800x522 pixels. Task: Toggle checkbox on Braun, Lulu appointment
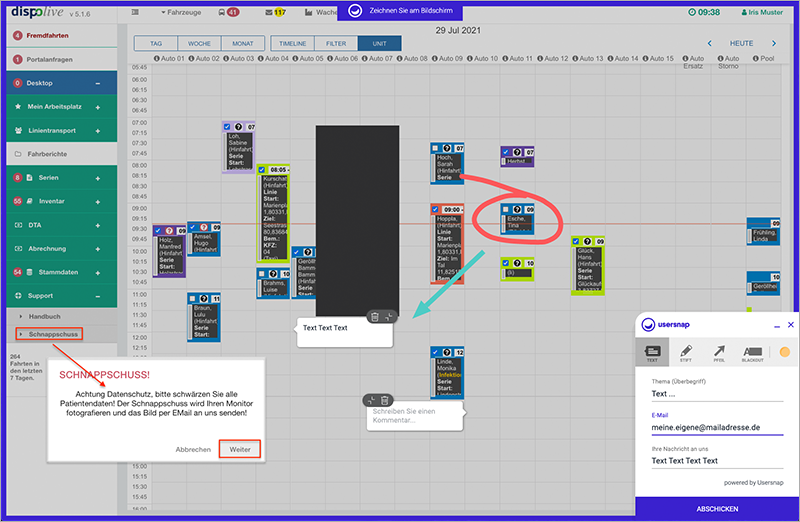[x=194, y=298]
